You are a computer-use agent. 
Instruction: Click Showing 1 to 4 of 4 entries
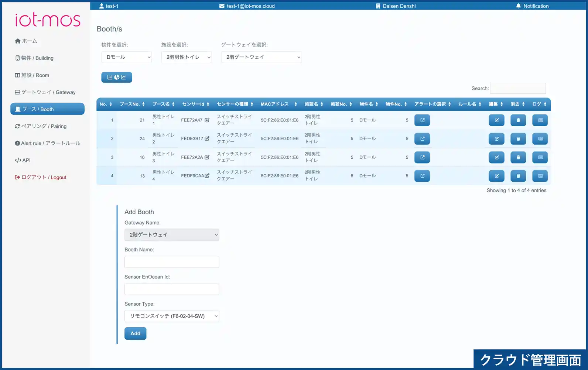516,190
